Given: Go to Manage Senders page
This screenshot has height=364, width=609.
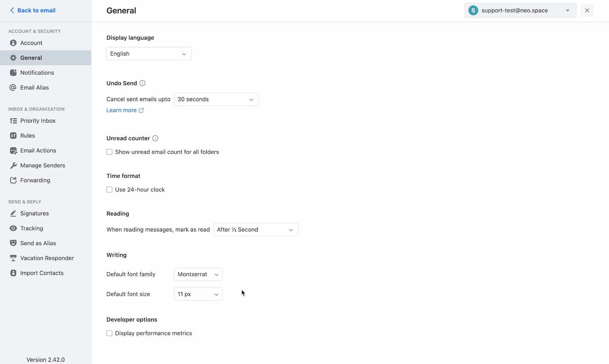Looking at the screenshot, I should [46, 165].
